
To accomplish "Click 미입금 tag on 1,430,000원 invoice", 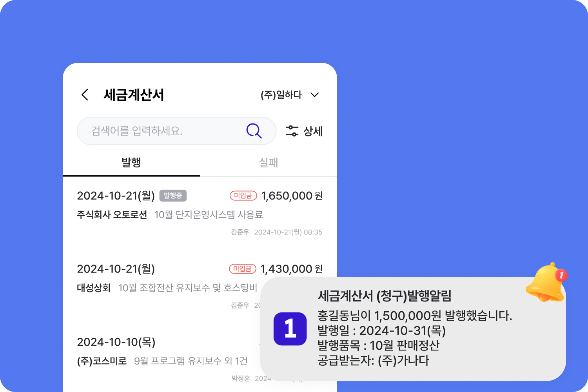I will [x=242, y=269].
